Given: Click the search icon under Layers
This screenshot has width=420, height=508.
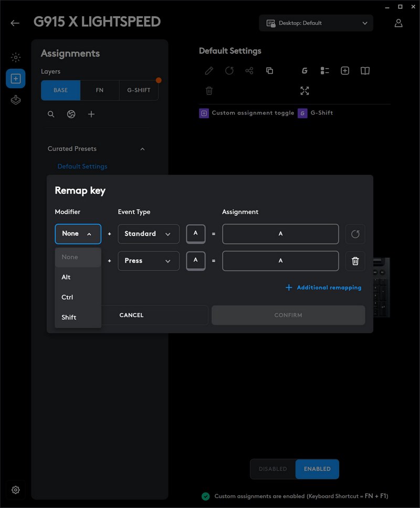Looking at the screenshot, I should point(51,114).
